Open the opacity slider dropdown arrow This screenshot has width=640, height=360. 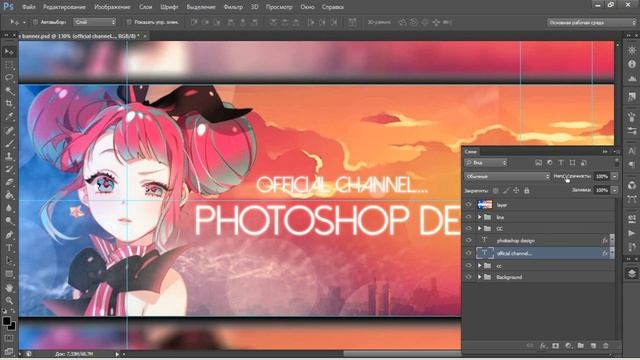[x=614, y=176]
